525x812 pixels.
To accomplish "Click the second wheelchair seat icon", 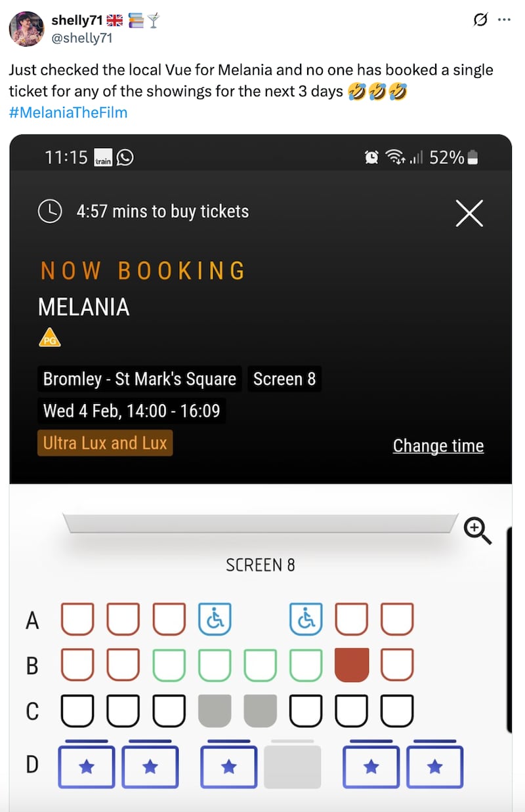I will coord(305,617).
